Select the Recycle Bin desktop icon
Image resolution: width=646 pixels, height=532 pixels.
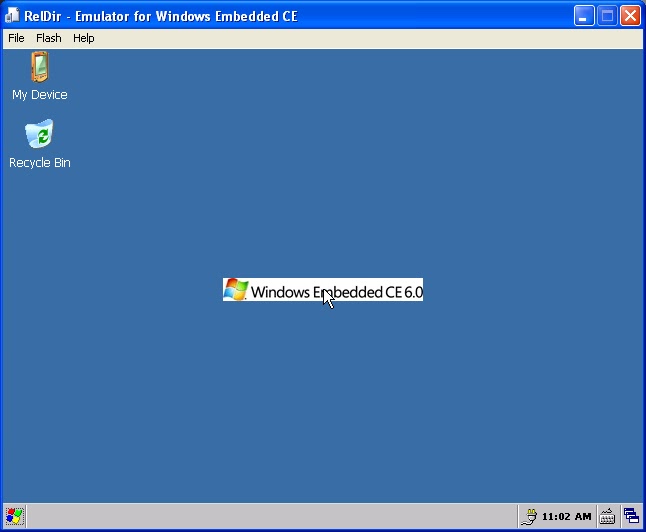pyautogui.click(x=40, y=134)
